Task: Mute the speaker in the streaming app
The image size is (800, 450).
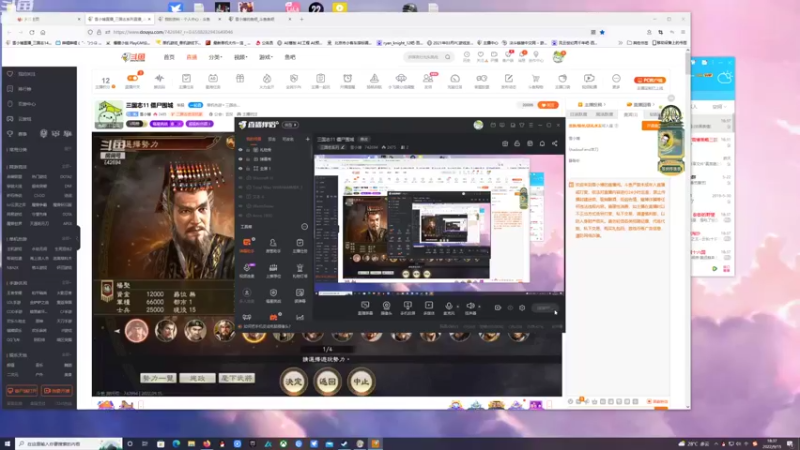Action: click(x=470, y=307)
